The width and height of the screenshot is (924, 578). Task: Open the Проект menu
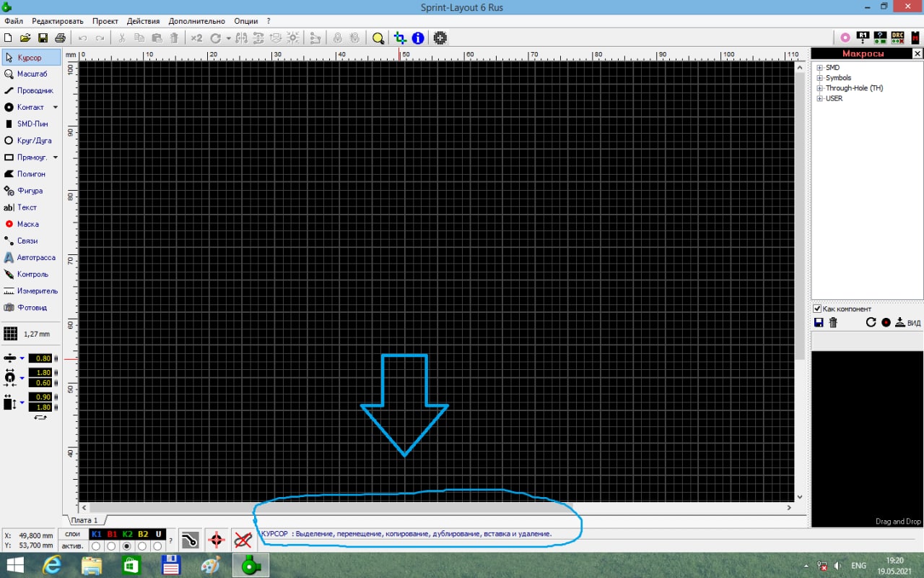(x=105, y=21)
